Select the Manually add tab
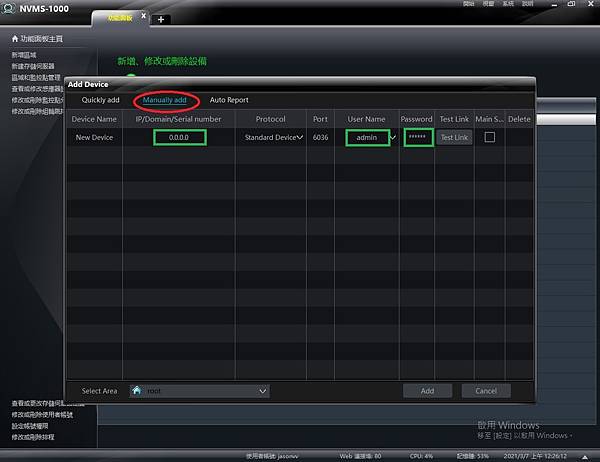The height and width of the screenshot is (462, 600). (165, 100)
